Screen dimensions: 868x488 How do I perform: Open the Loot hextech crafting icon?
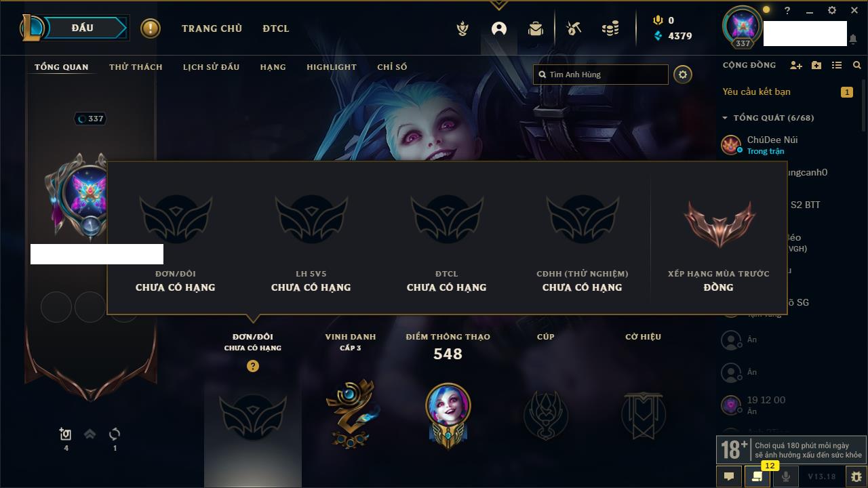coord(574,28)
